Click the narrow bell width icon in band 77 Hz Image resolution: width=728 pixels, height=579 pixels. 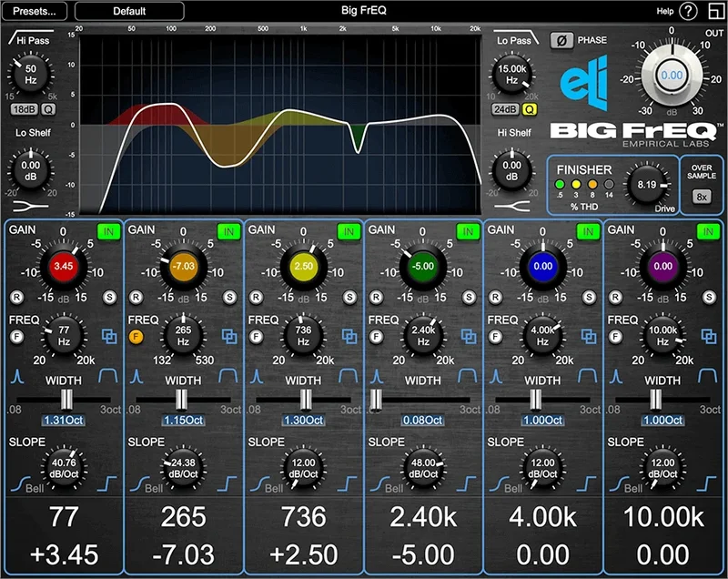17,376
